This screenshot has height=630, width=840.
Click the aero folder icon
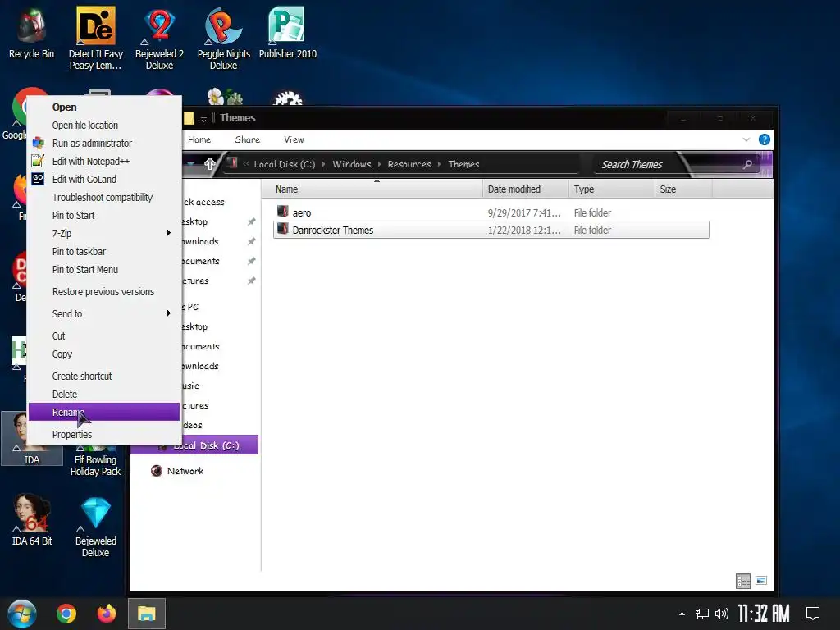(x=283, y=212)
